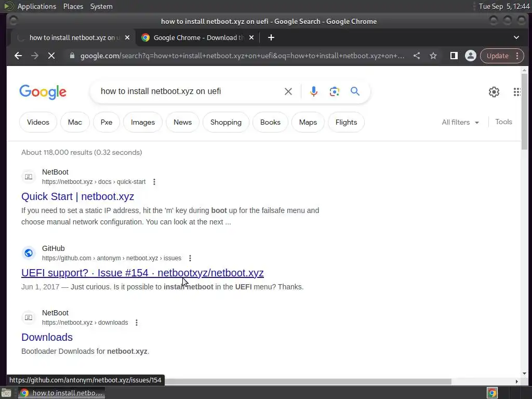Go back to the previous page
The width and height of the screenshot is (532, 399).
click(18, 56)
